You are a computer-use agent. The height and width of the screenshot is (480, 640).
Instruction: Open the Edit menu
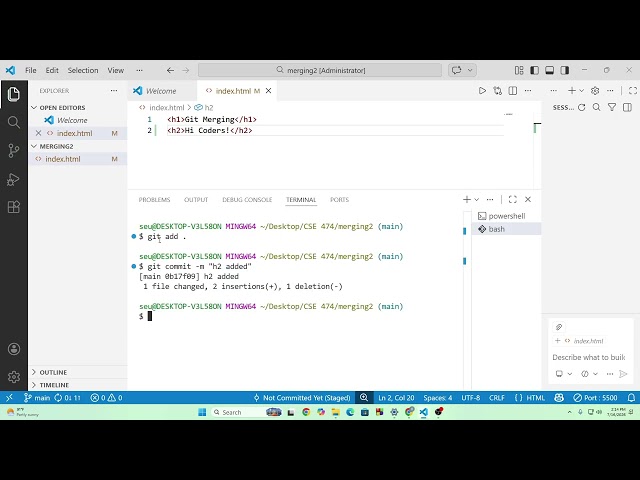(x=52, y=70)
